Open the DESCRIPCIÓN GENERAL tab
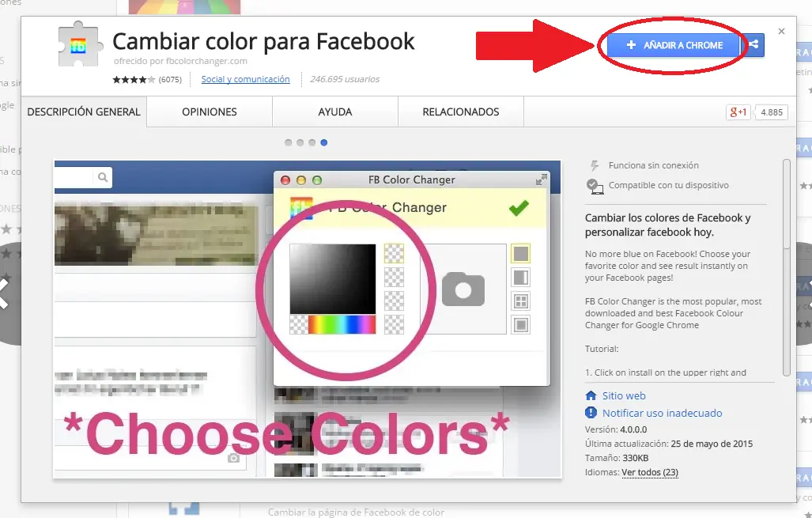 point(84,112)
